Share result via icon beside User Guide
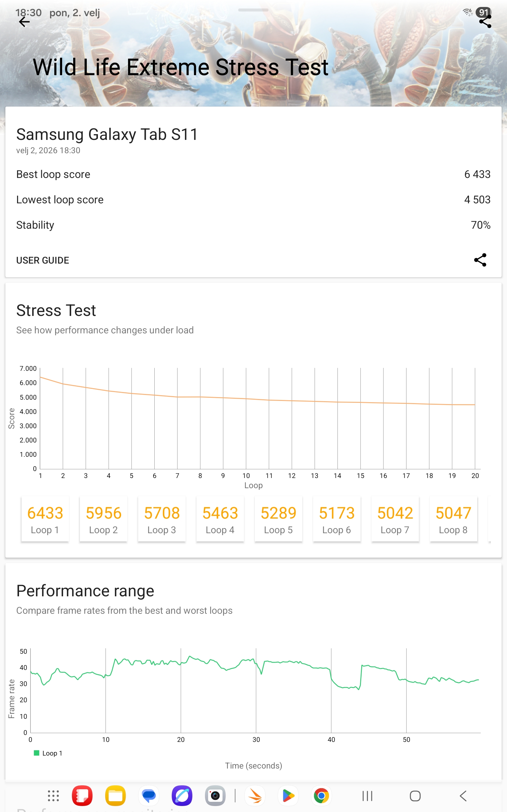The image size is (507, 812). point(480,260)
